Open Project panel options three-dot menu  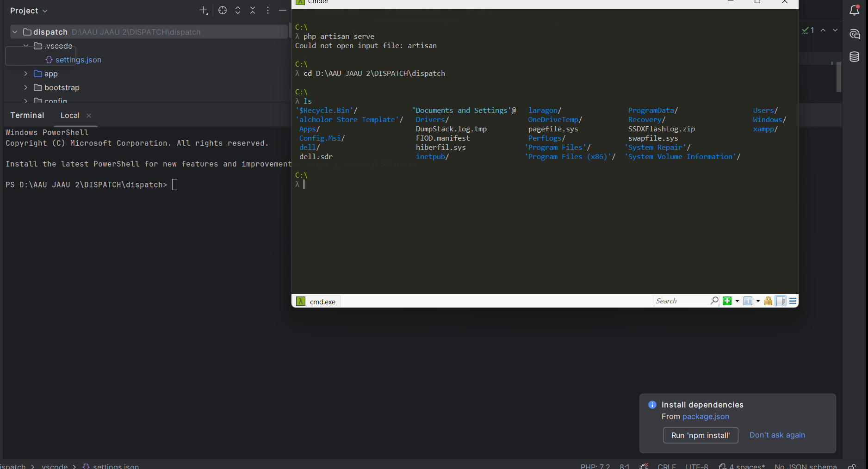pos(268,11)
